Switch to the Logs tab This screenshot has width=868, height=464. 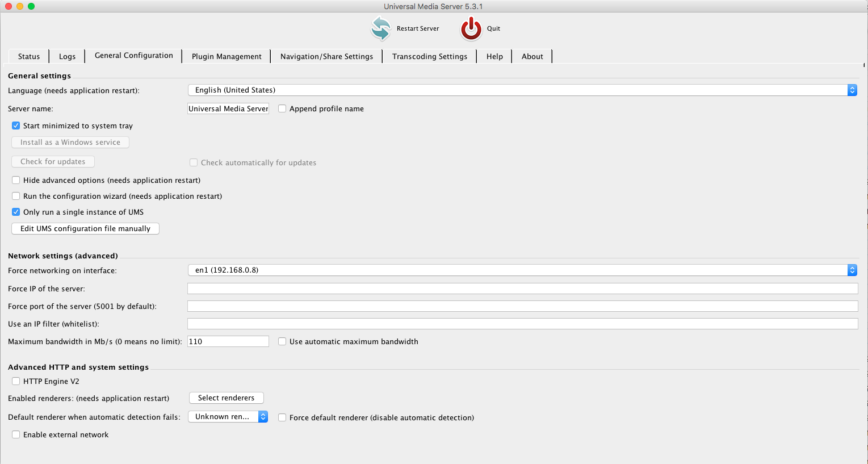click(67, 56)
